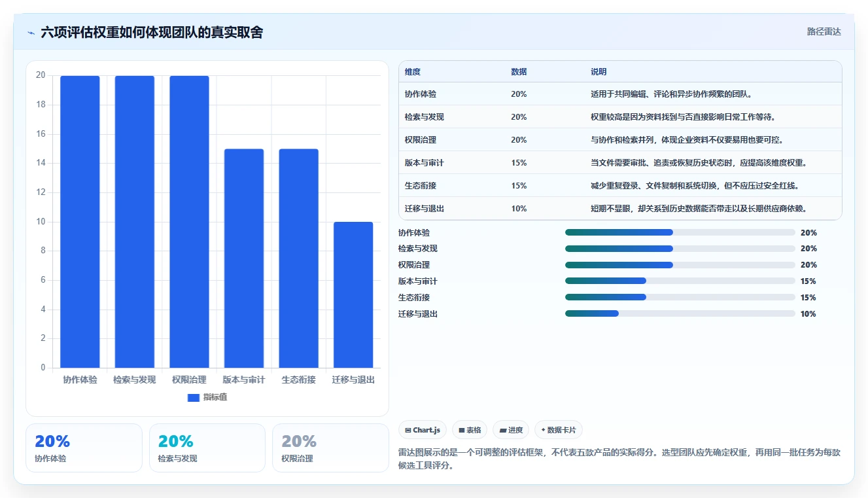Screen dimensions: 868x498
Task: Open the 协作体验 20% stat card
Action: coord(84,448)
